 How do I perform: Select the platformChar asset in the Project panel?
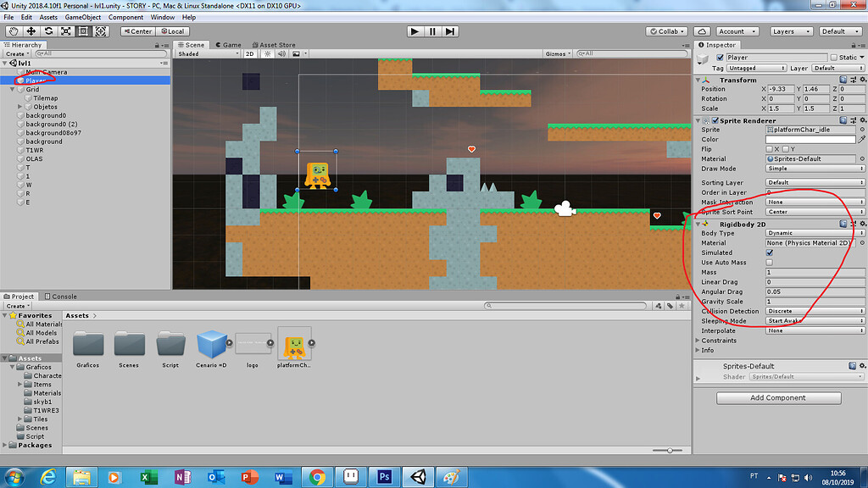point(294,346)
